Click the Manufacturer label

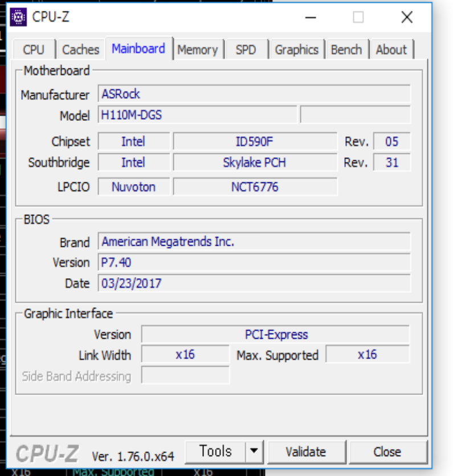tap(55, 95)
